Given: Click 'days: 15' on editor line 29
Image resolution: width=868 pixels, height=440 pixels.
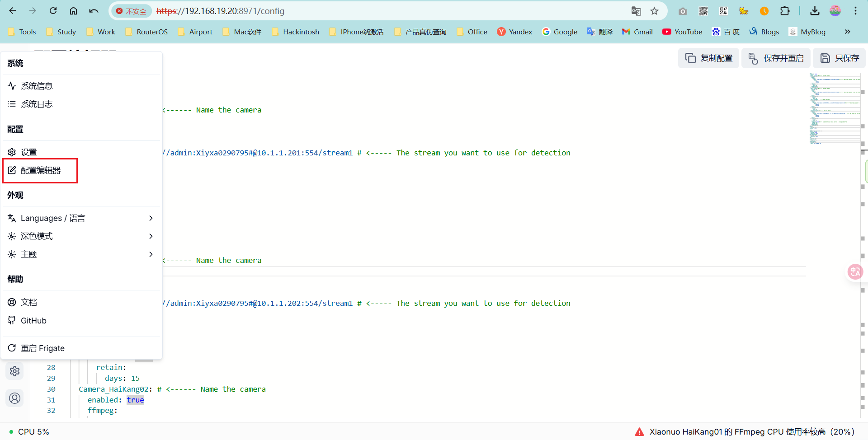Looking at the screenshot, I should (x=122, y=378).
